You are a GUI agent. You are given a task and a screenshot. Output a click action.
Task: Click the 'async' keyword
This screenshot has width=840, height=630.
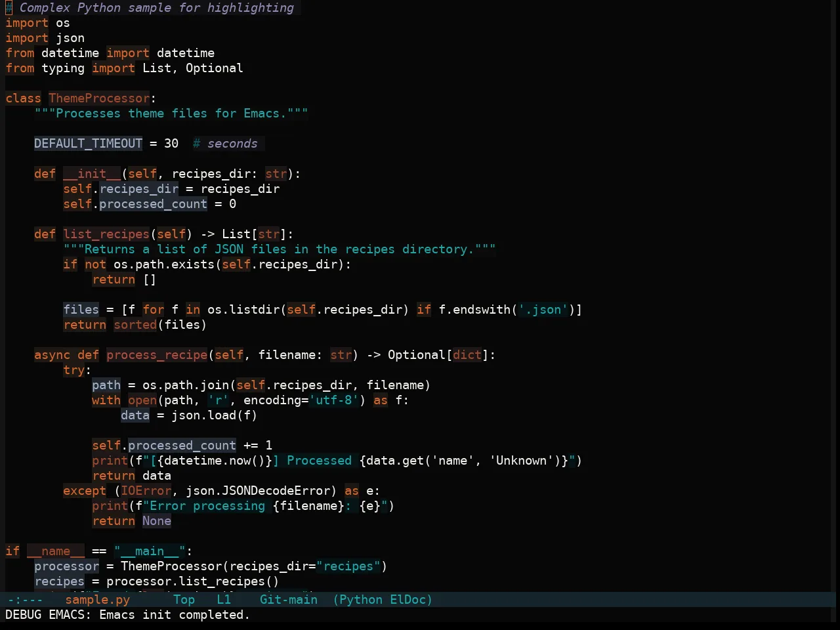[x=52, y=355]
